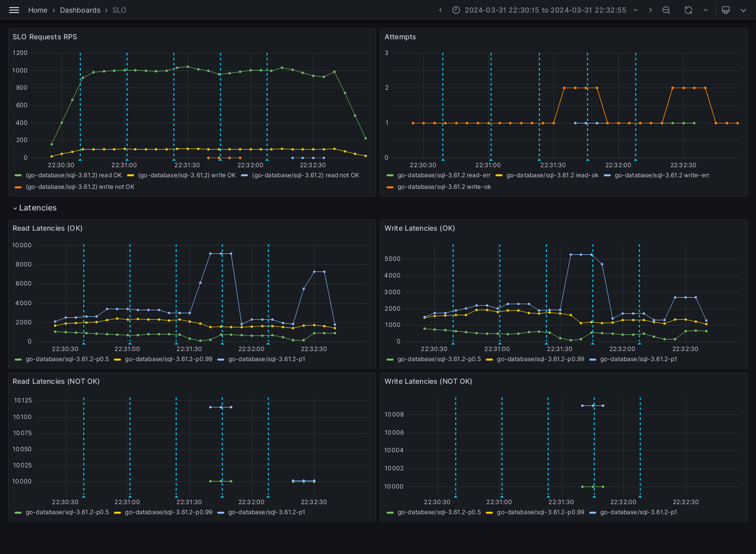This screenshot has width=756, height=554.
Task: Toggle the write-err series in Attempts legend
Action: click(662, 175)
